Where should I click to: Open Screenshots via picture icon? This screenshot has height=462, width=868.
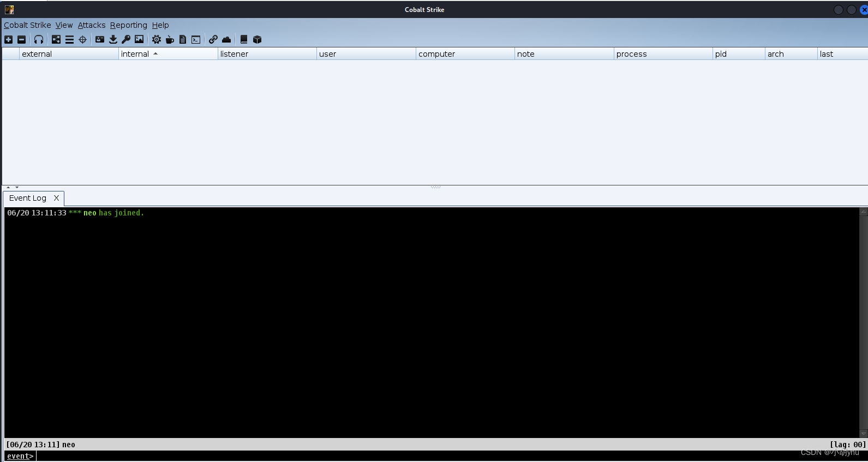coord(139,39)
